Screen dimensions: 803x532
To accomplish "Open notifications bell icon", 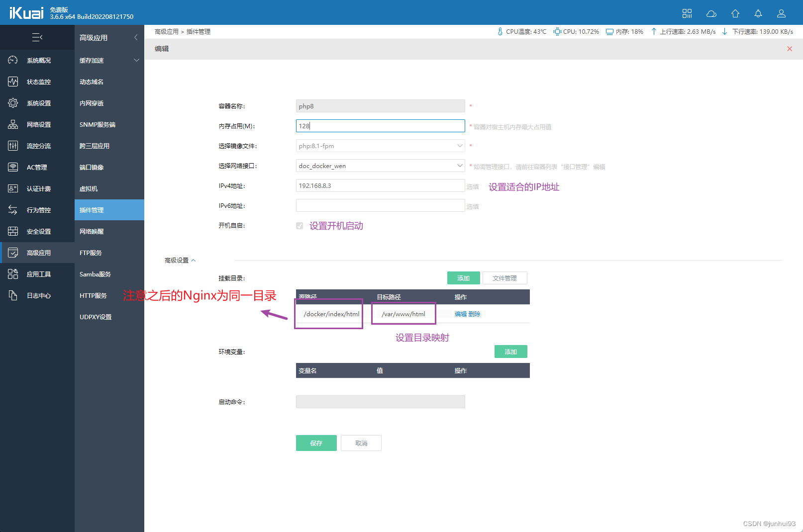I will (758, 13).
